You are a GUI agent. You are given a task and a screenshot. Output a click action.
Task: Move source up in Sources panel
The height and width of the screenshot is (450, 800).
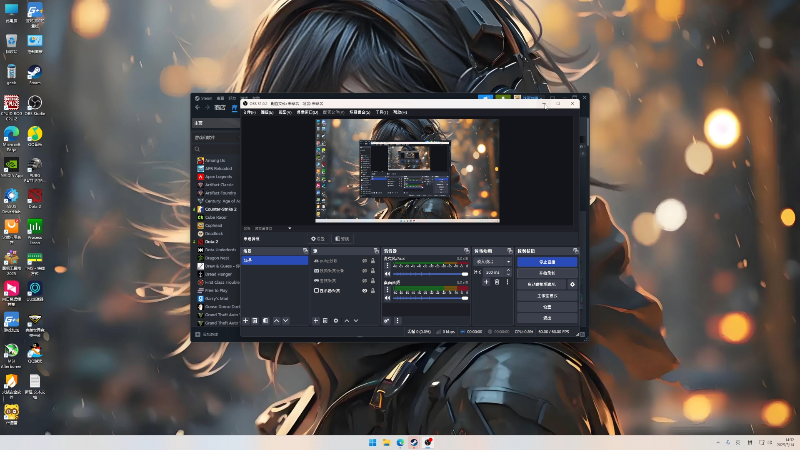pyautogui.click(x=346, y=320)
